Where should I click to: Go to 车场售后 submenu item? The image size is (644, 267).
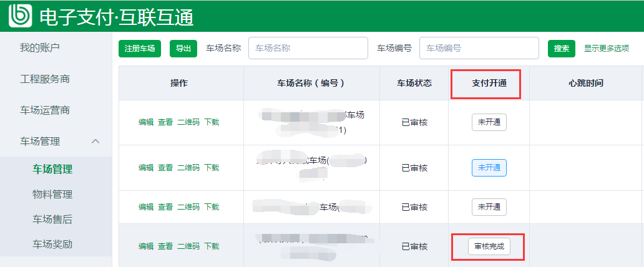coord(52,219)
